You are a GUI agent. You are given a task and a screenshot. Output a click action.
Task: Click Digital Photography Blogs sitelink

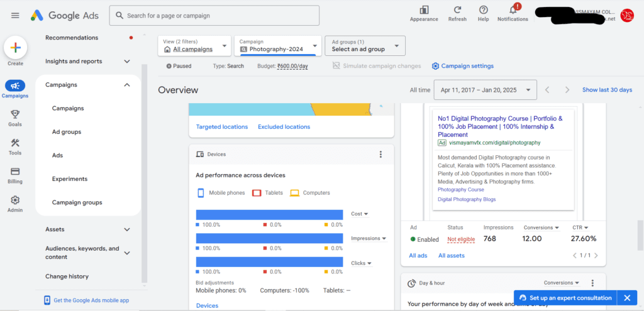tap(467, 199)
